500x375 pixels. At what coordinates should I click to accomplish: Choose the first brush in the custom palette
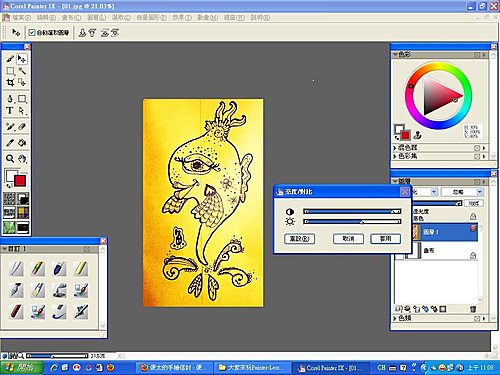click(x=16, y=269)
